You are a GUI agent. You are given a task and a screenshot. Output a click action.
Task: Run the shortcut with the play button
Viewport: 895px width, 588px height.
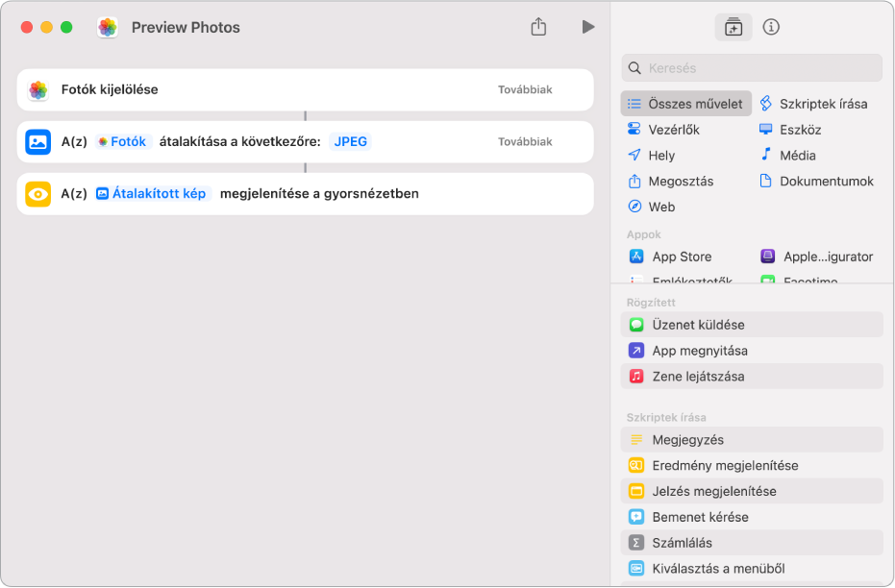(x=588, y=27)
